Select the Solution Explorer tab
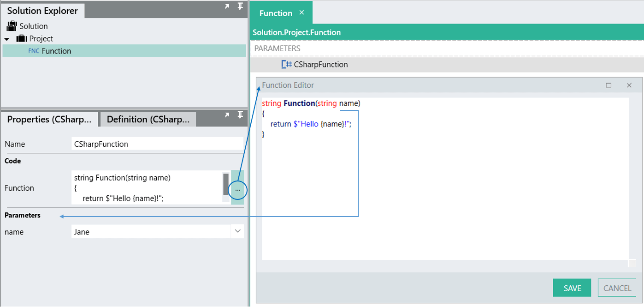The height and width of the screenshot is (307, 644). pyautogui.click(x=42, y=10)
